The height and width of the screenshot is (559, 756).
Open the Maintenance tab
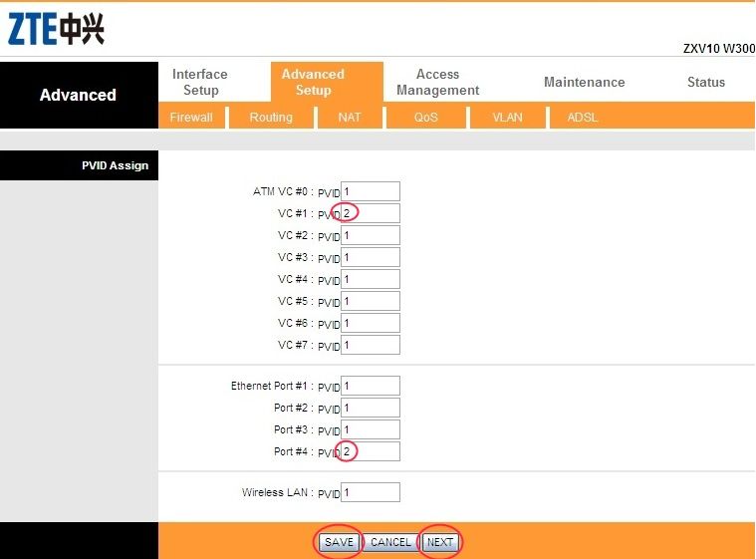coord(584,82)
